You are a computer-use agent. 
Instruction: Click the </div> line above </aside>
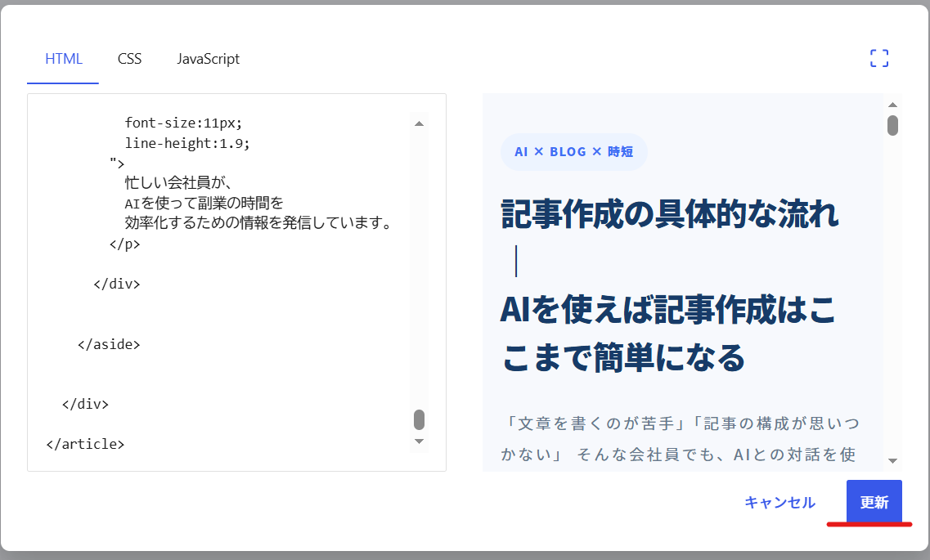coord(117,284)
